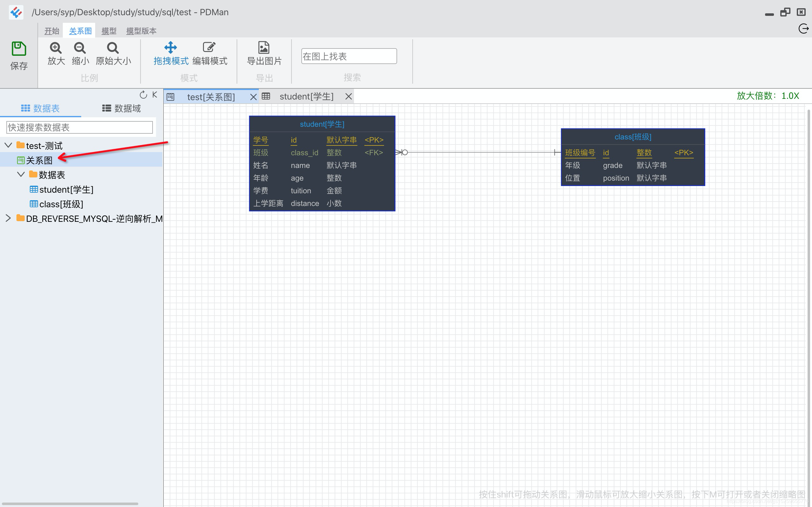This screenshot has height=507, width=812.
Task: Open the 模型版本 ribbon tab
Action: tap(141, 31)
